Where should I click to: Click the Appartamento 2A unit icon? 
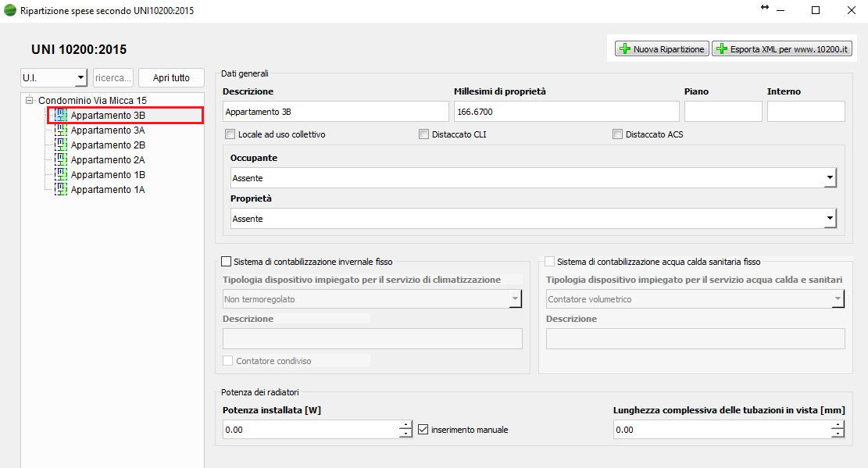61,160
